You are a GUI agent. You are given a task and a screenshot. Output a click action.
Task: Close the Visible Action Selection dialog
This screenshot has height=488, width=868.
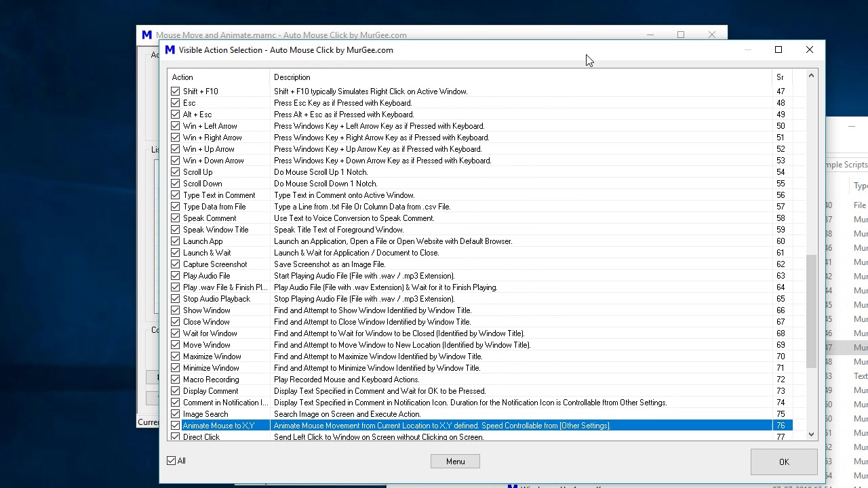click(809, 49)
